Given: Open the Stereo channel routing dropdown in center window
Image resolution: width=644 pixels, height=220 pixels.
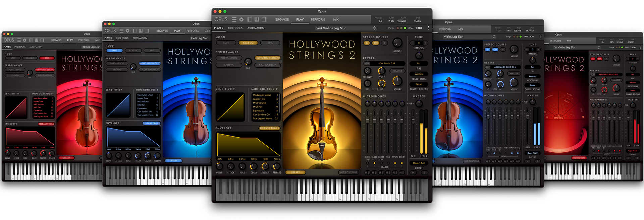Looking at the screenshot, I should [419, 84].
